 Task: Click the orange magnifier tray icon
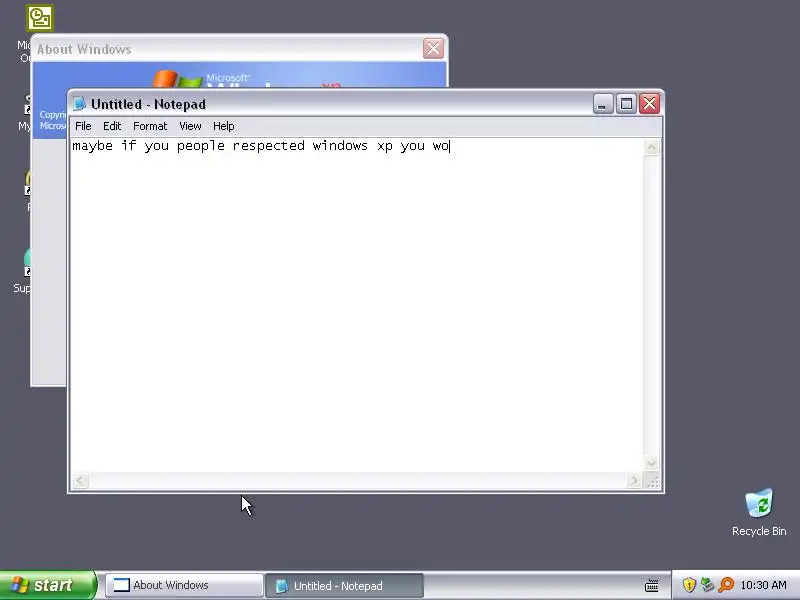726,585
